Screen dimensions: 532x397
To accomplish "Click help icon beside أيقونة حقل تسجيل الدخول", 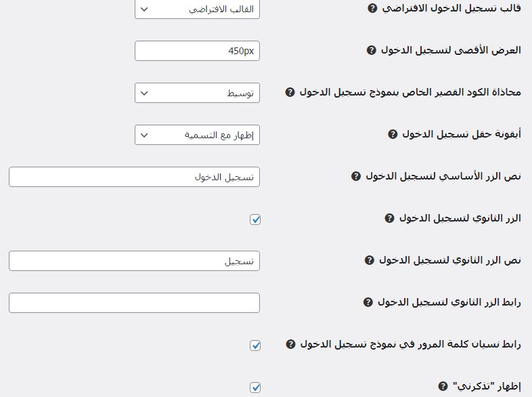I will click(x=393, y=134).
